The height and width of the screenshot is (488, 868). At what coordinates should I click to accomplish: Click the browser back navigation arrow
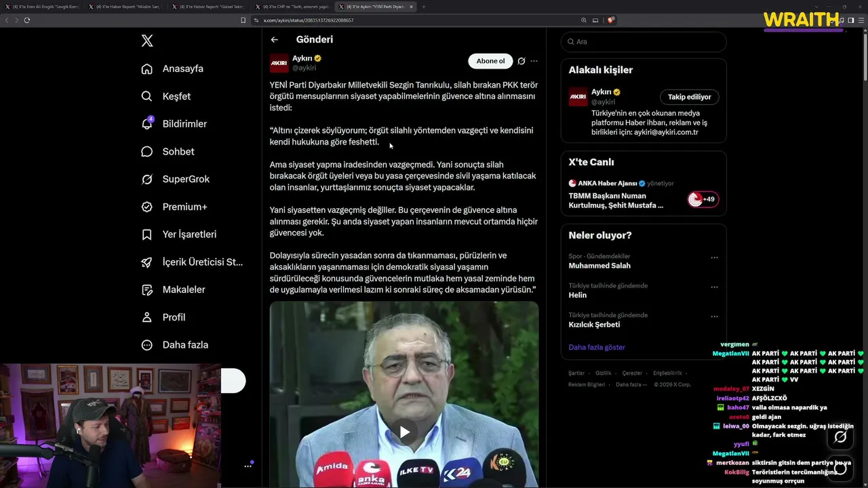click(x=7, y=20)
